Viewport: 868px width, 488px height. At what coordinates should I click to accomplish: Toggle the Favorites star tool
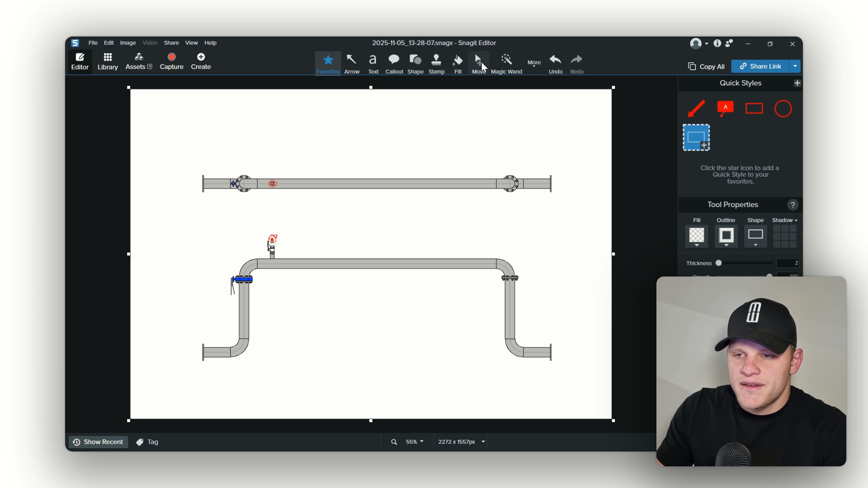tap(328, 64)
